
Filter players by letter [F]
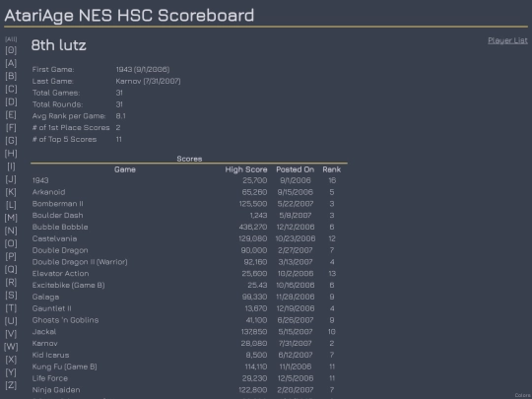click(x=11, y=127)
